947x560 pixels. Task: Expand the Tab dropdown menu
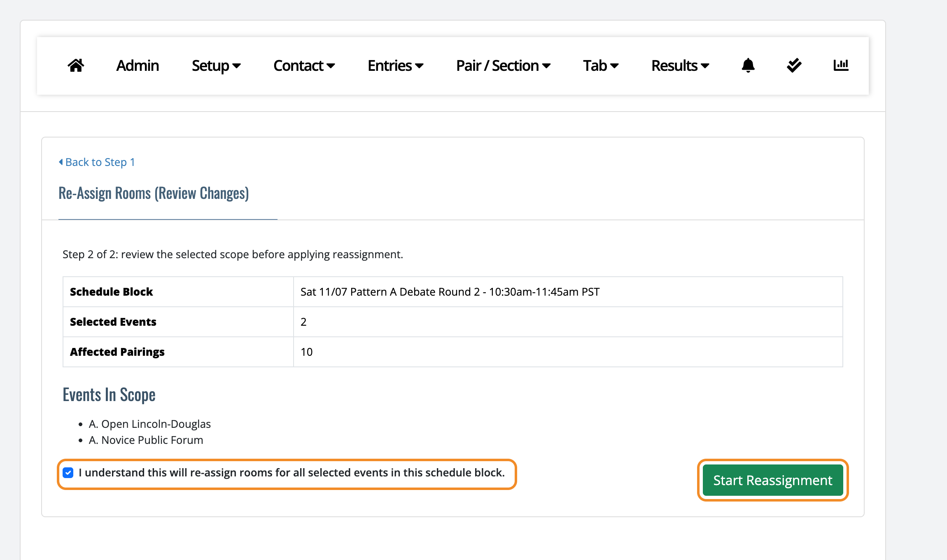click(601, 65)
